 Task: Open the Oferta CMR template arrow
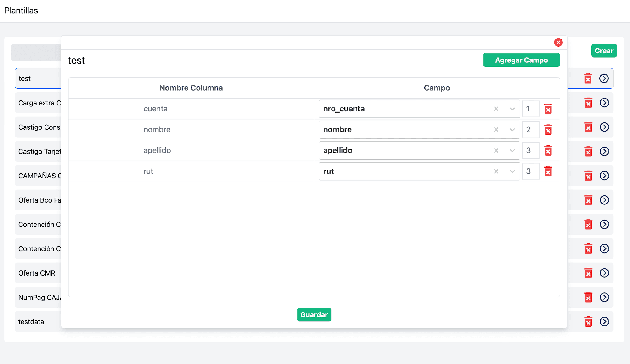(604, 273)
